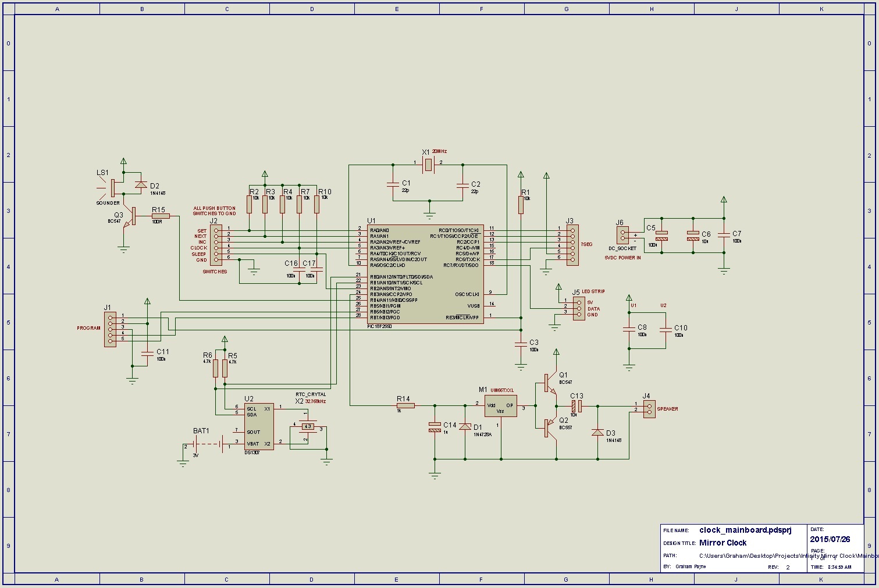
Task: Select the RE3/MCLR/VPP pin label
Action: [462, 318]
